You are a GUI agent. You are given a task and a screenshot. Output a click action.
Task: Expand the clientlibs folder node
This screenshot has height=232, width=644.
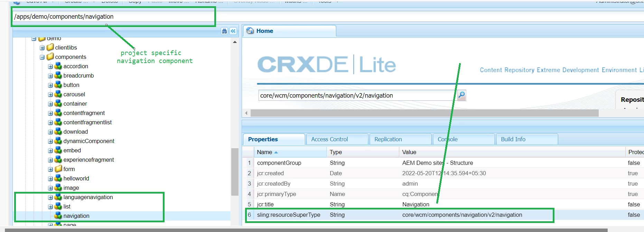tap(42, 48)
